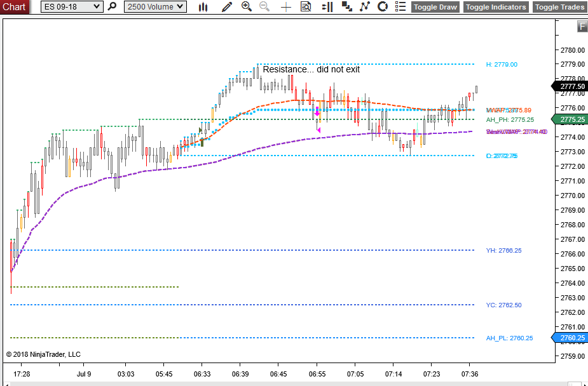Screen dimensions: 588x386
Task: Click the green 2775.25 price marker
Action: [x=570, y=119]
